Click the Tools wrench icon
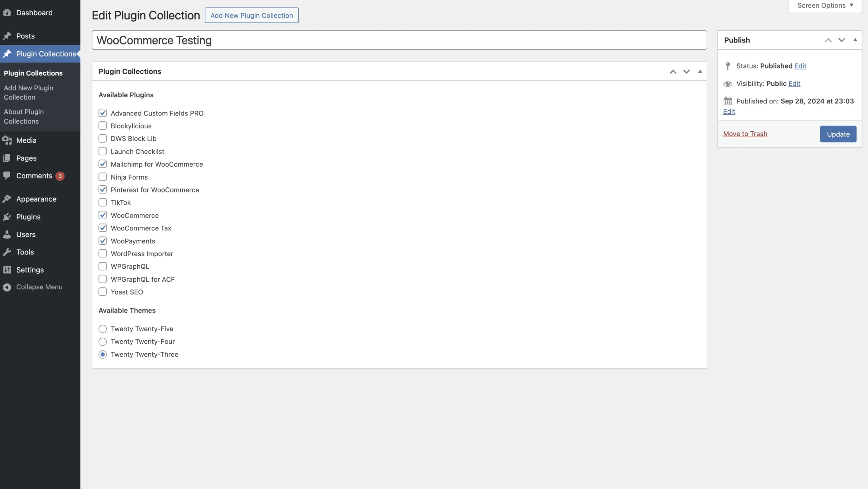The width and height of the screenshot is (868, 489). pos(7,252)
